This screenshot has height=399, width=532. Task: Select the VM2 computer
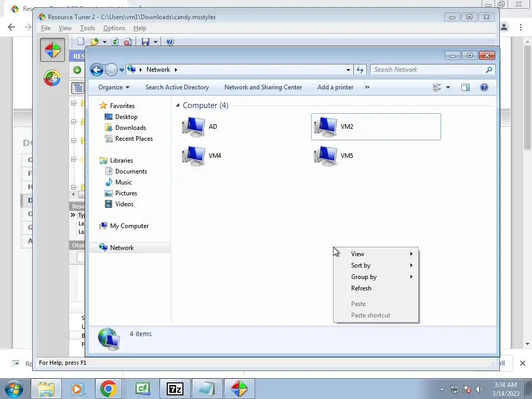pyautogui.click(x=376, y=127)
